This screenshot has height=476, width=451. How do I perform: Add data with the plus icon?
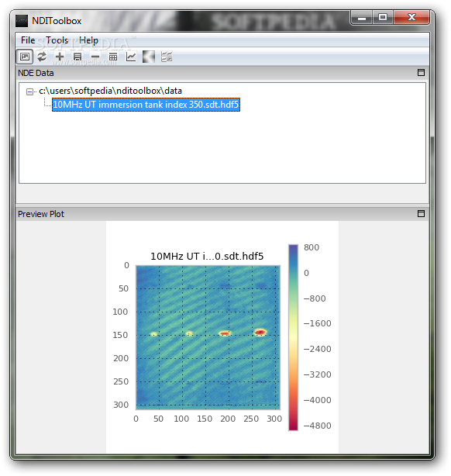(x=60, y=57)
